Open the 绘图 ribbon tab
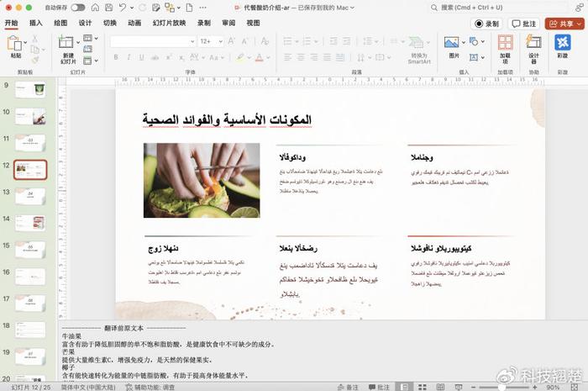 [60, 23]
